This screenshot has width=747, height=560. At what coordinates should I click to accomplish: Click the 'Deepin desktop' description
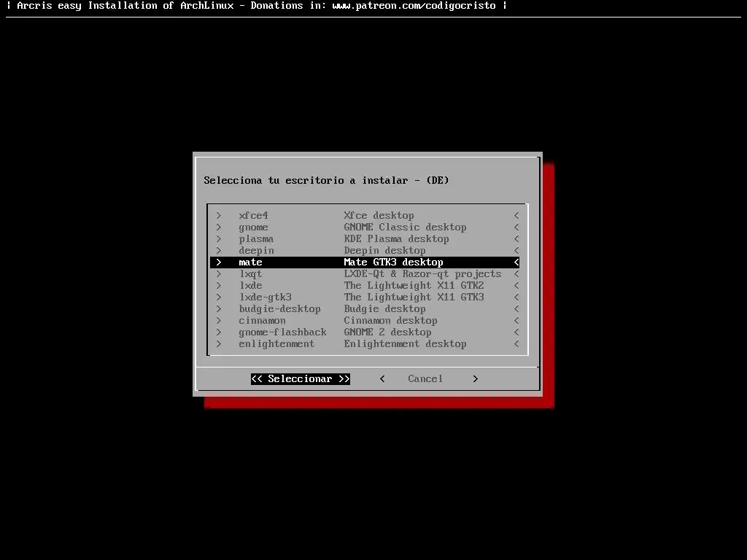click(x=384, y=251)
